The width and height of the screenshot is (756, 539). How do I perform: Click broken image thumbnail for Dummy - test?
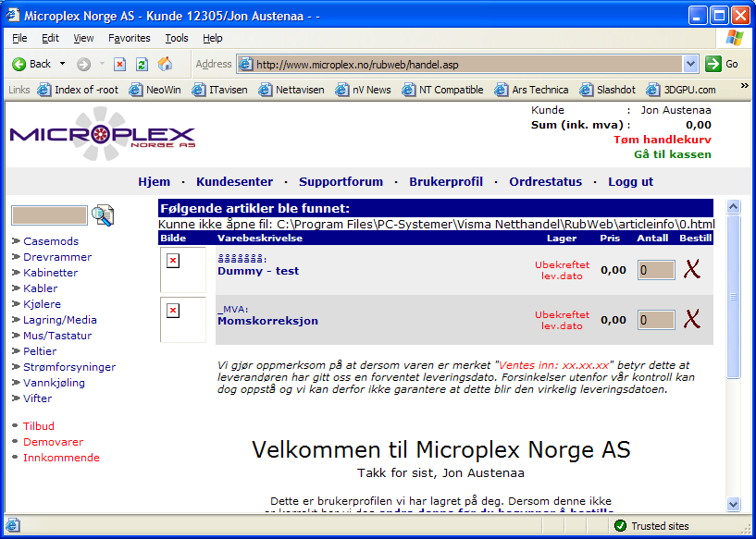click(182, 270)
